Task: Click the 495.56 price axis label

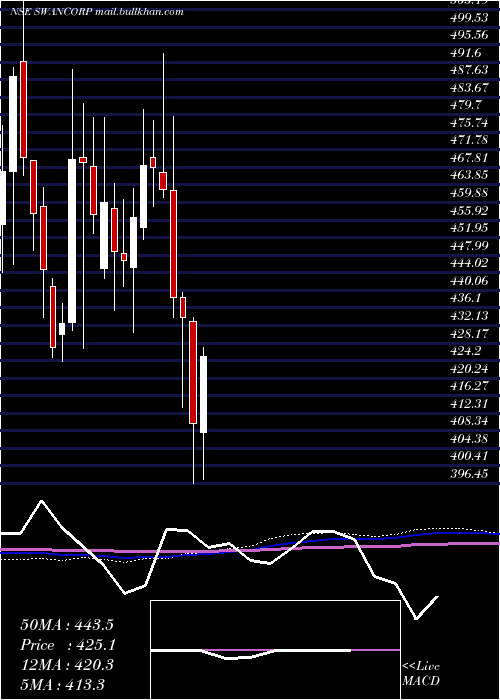Action: click(469, 36)
